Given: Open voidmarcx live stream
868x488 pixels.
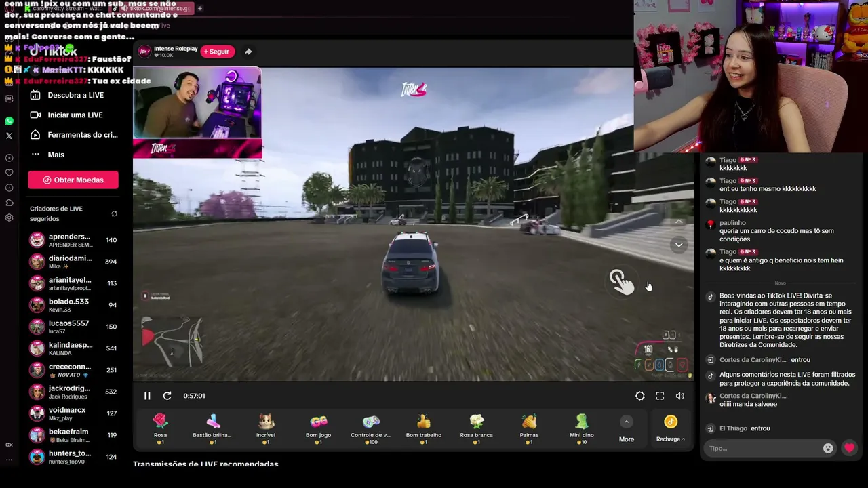Looking at the screenshot, I should (73, 413).
